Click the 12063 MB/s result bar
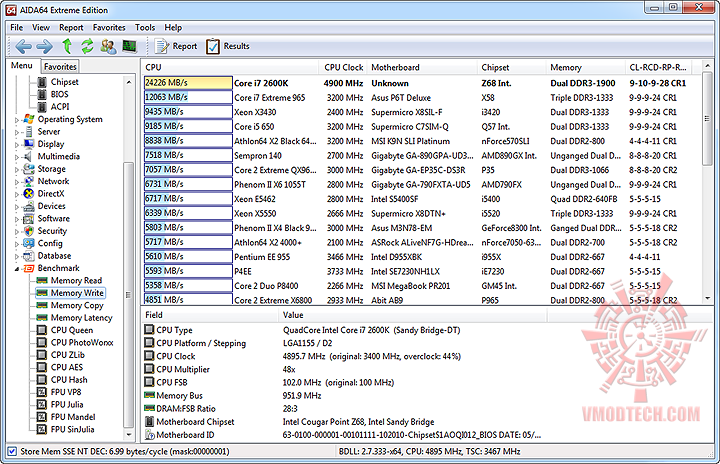This screenshot has width=720, height=464. pyautogui.click(x=188, y=97)
